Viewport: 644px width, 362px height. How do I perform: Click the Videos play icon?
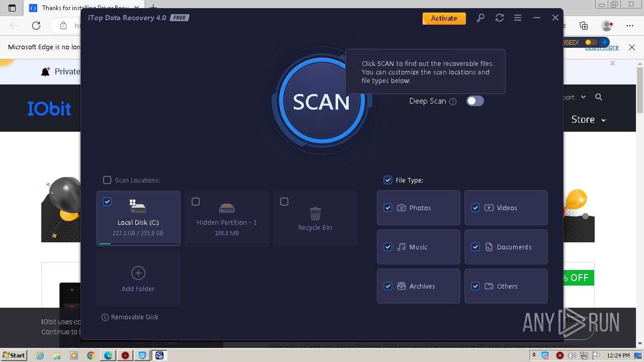coord(489,208)
